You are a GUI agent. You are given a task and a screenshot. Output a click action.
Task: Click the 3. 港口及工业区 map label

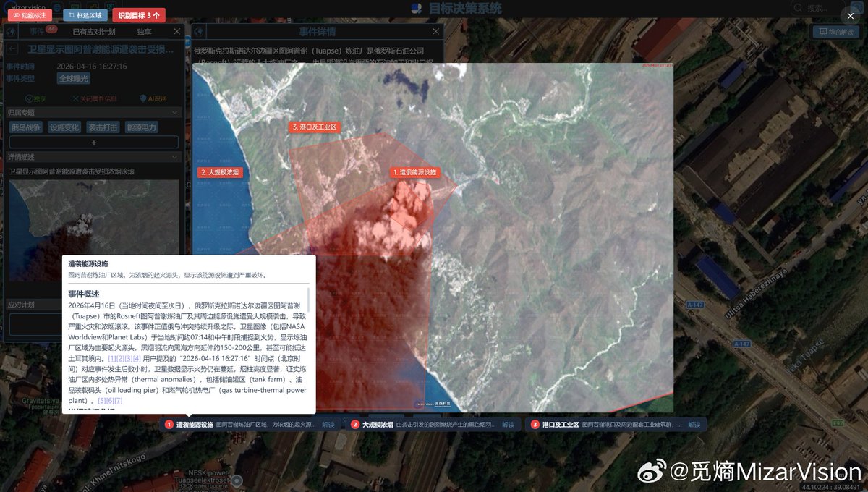(x=314, y=127)
